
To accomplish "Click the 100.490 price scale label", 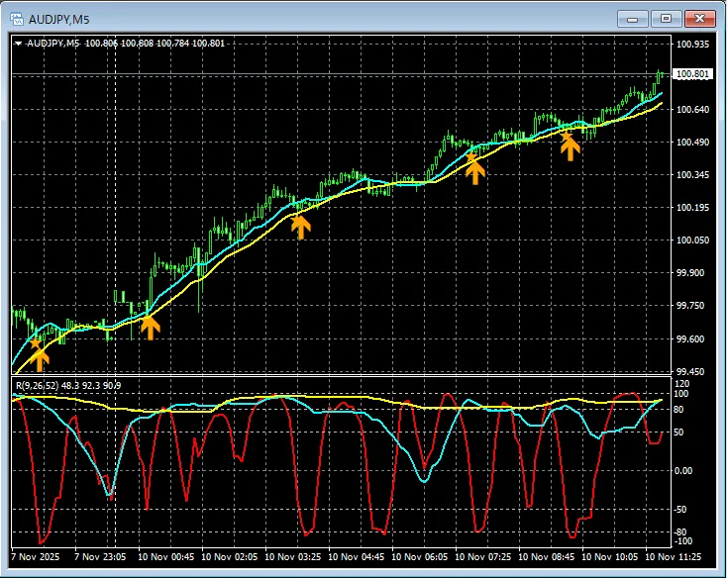I will point(692,142).
